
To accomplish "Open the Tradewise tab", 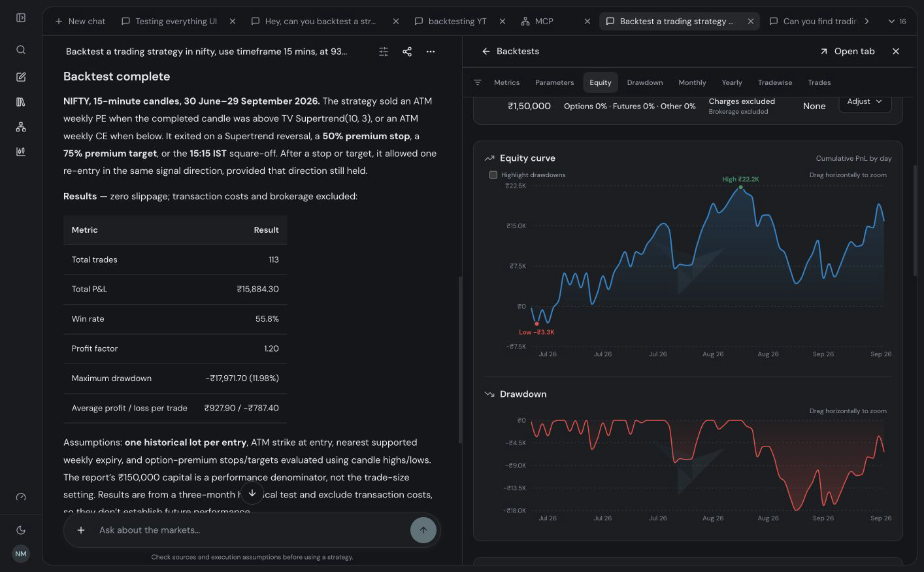I will pos(775,82).
